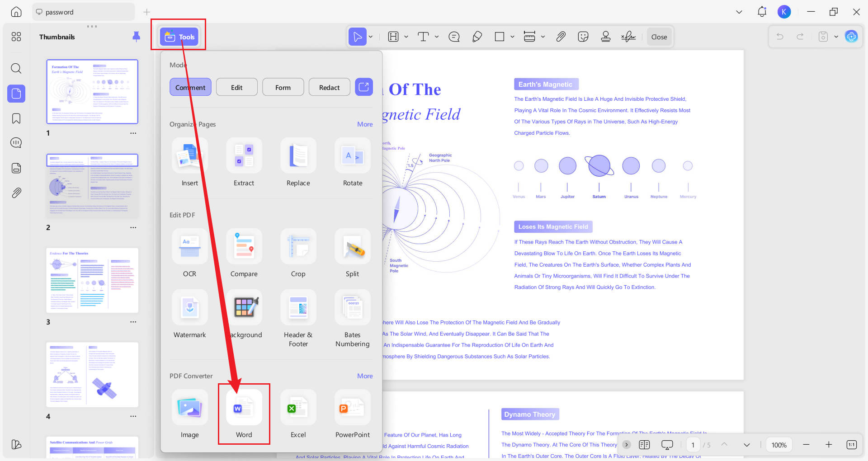Choose the Rotate pages tool

[353, 163]
